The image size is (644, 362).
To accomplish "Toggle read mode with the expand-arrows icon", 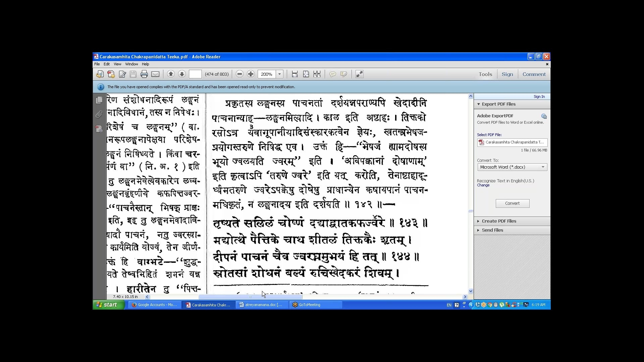I will [359, 74].
